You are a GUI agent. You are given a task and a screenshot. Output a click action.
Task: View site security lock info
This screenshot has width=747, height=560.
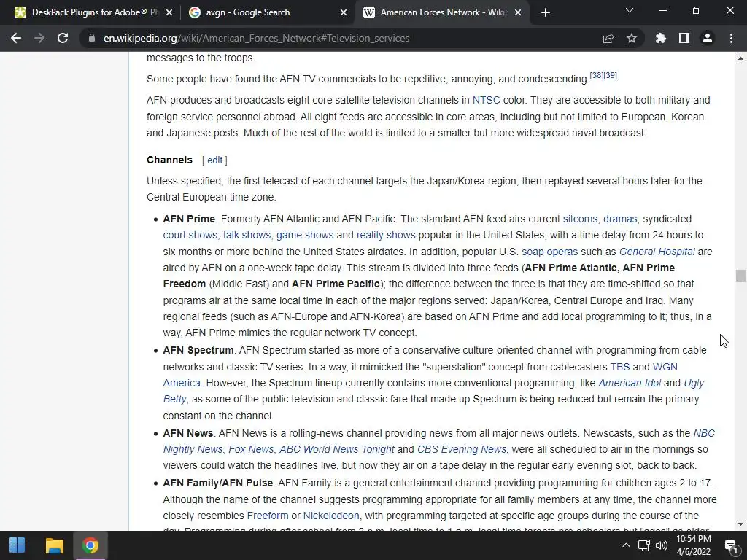tap(91, 38)
